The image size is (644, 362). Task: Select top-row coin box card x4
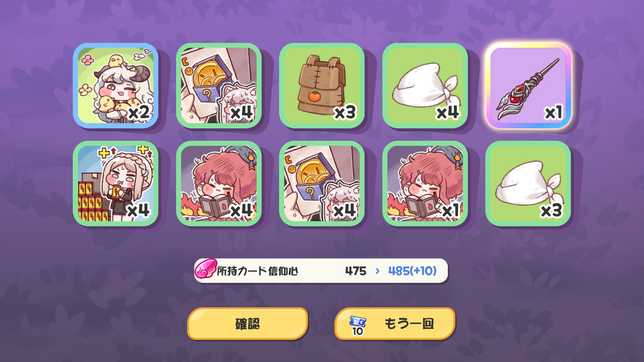tap(219, 85)
